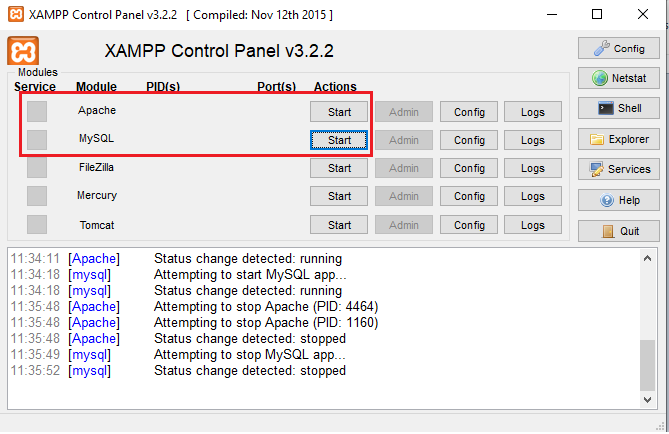
Task: Open Apache Logs list
Action: coord(532,112)
